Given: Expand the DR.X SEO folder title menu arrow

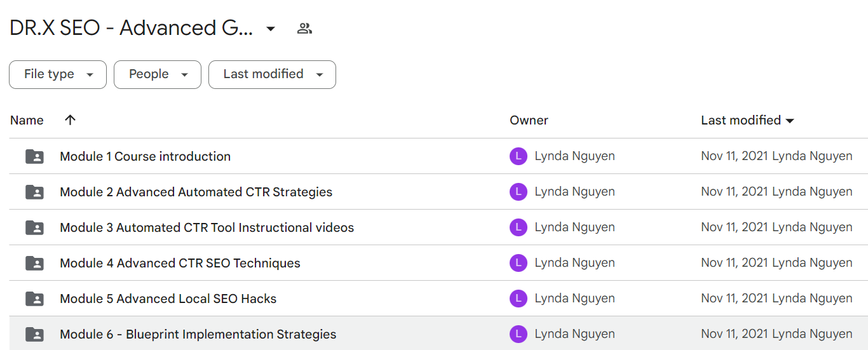Looking at the screenshot, I should [x=271, y=29].
